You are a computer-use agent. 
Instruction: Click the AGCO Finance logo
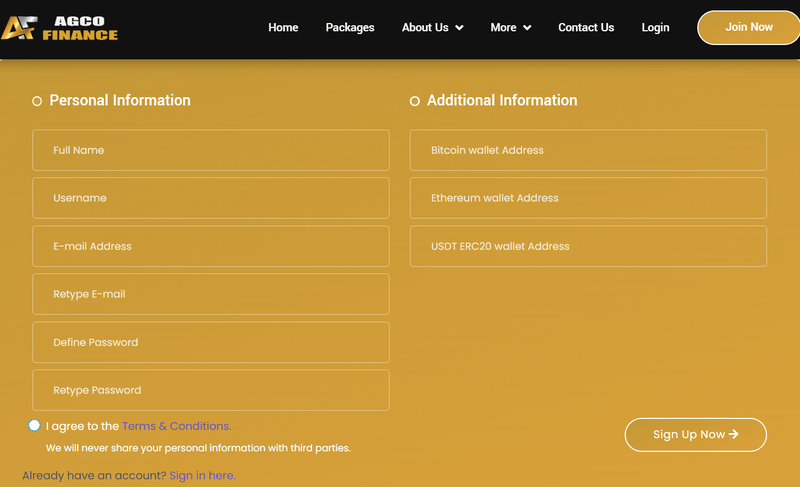coord(60,28)
